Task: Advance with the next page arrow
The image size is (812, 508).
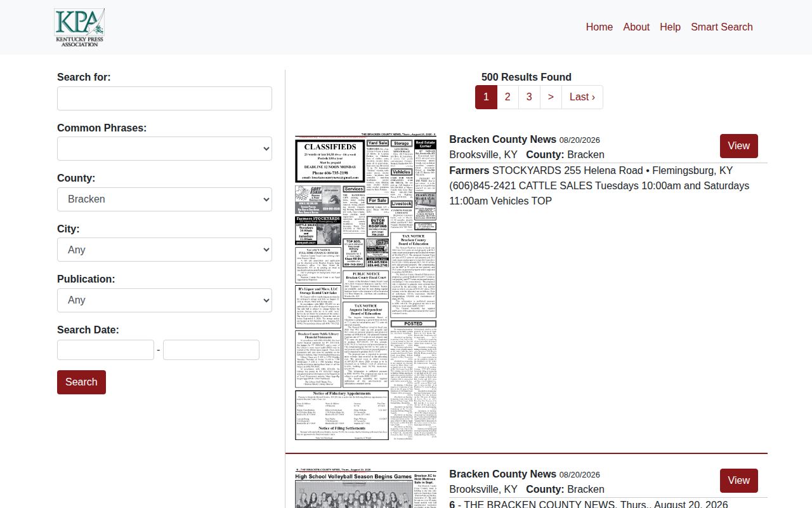Action: point(551,97)
